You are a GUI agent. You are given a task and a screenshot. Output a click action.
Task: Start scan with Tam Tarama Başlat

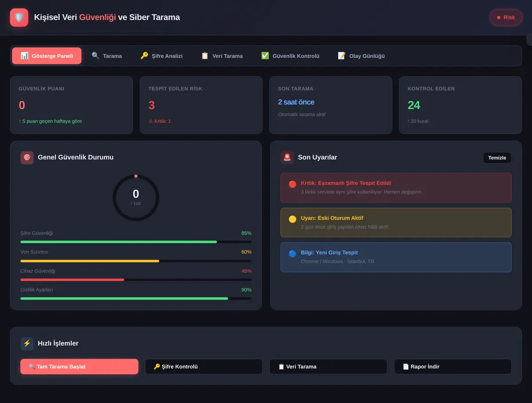(x=79, y=367)
